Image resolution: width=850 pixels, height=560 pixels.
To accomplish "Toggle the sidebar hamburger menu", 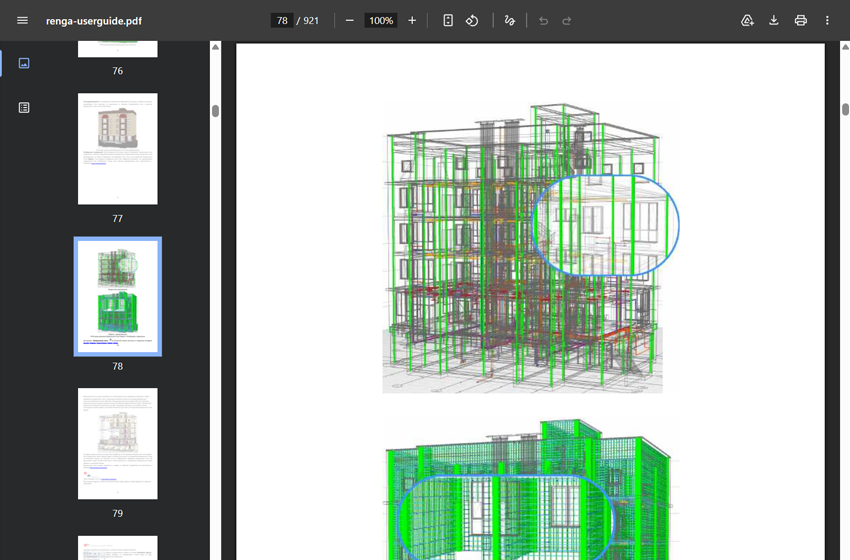I will 22,21.
